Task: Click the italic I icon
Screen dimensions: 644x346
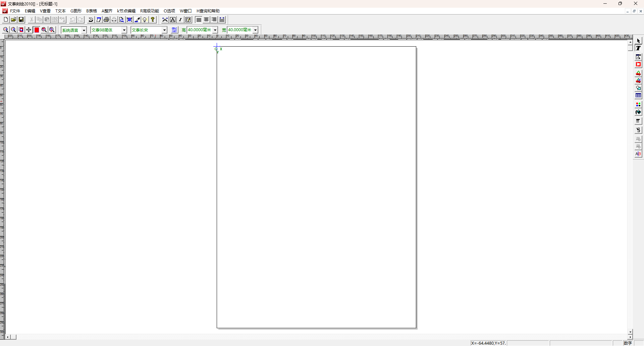Action: pos(180,20)
